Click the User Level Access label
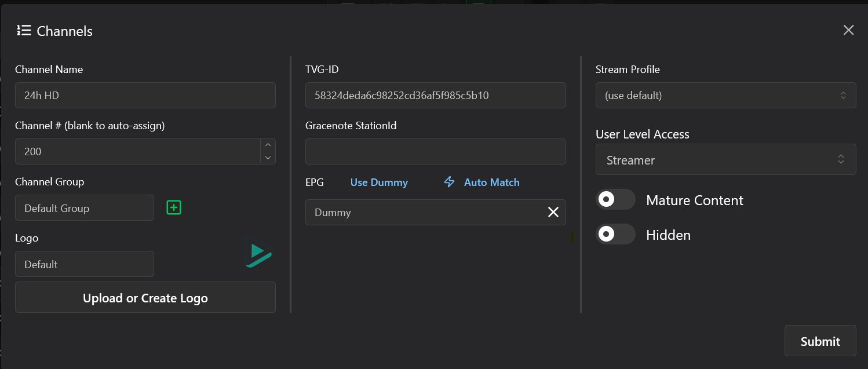This screenshot has height=369, width=868. (x=643, y=134)
